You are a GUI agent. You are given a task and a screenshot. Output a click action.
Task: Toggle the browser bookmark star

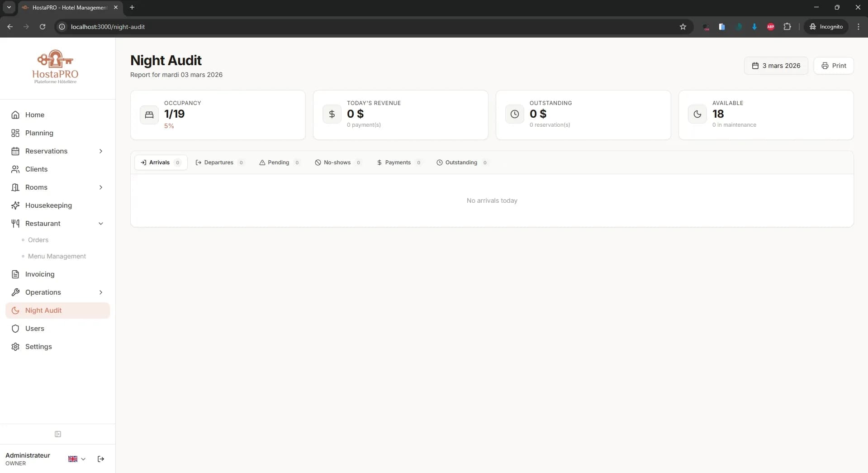coord(683,27)
